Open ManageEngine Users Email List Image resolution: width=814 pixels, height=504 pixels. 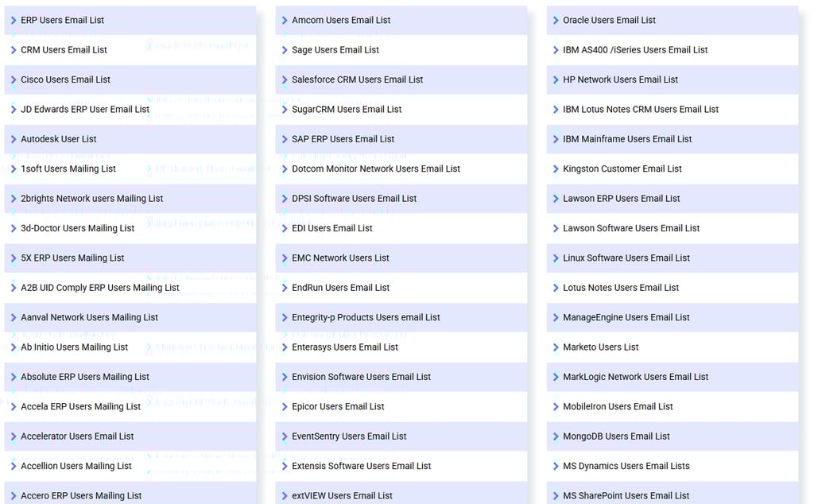pos(626,317)
